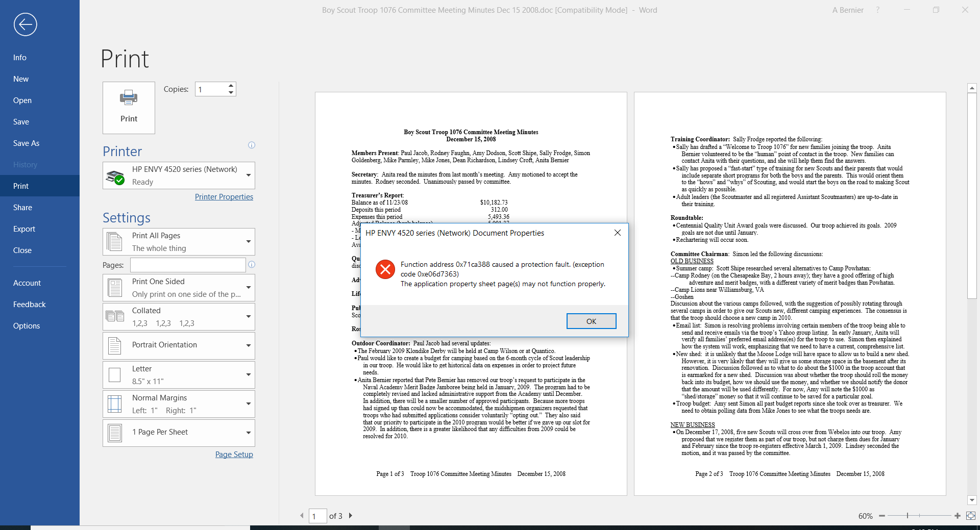
Task: Click the Pages input field
Action: (188, 265)
